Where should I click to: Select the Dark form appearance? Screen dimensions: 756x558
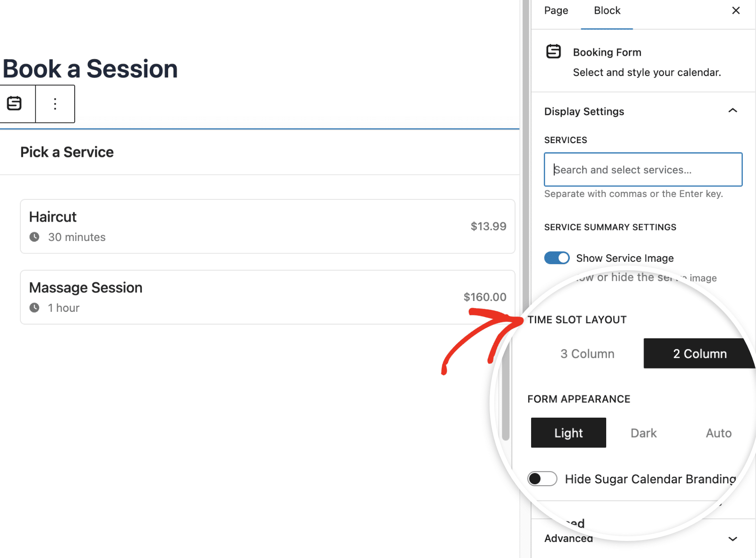(x=643, y=433)
